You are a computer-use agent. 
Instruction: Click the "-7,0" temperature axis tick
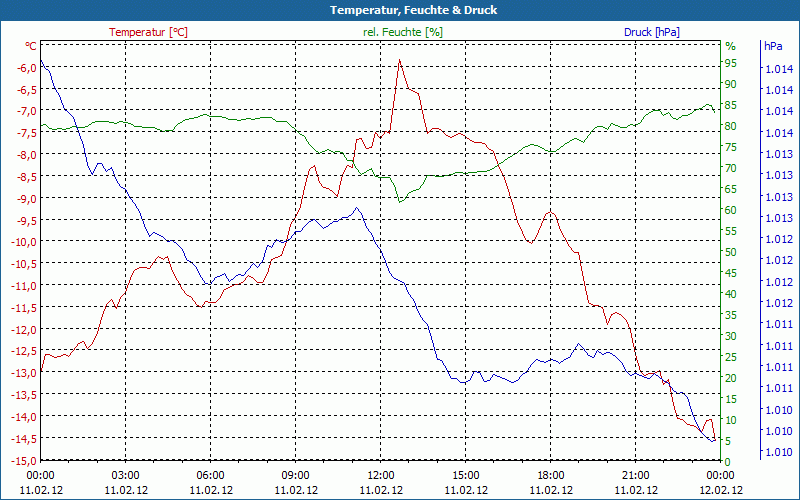(x=26, y=111)
